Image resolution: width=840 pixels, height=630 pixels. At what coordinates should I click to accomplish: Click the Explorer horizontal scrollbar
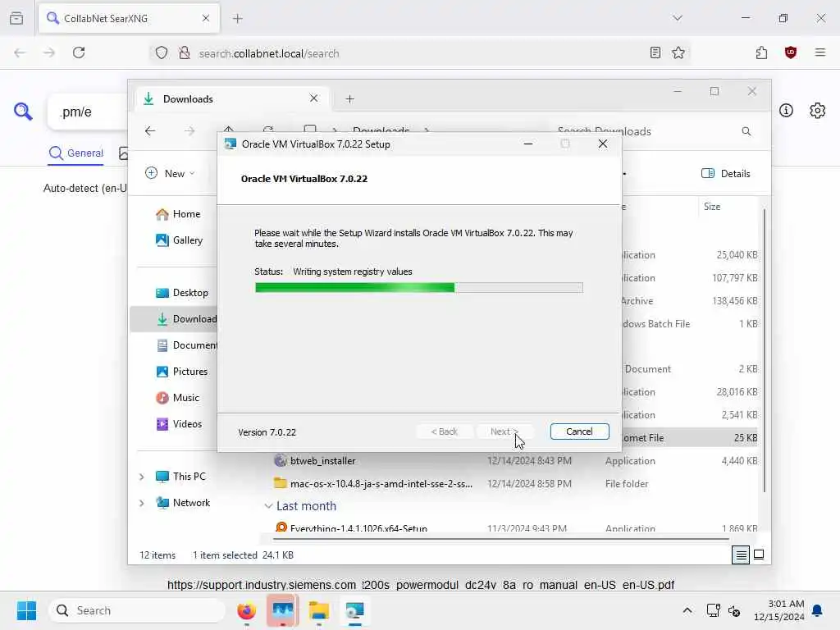point(501,538)
